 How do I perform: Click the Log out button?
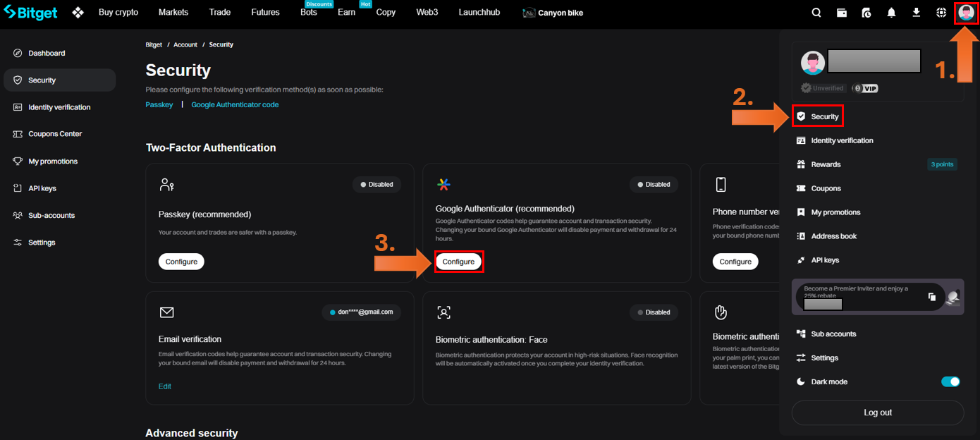click(877, 412)
